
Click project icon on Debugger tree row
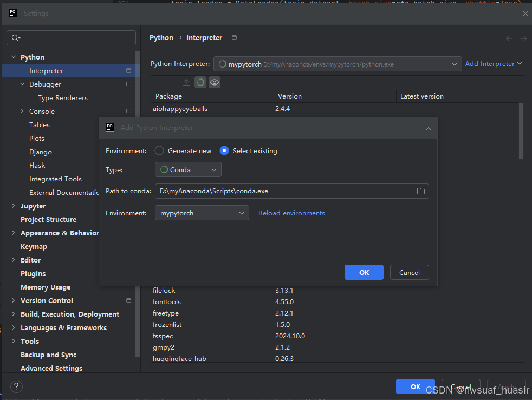click(x=128, y=84)
